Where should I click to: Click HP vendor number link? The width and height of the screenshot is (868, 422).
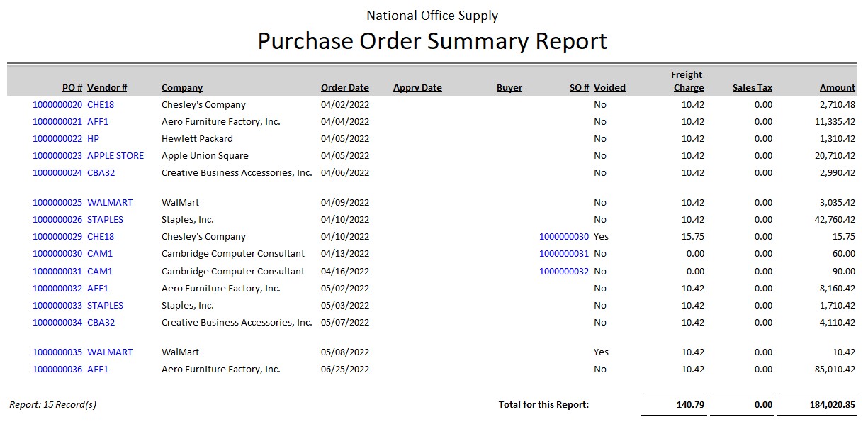click(x=94, y=139)
